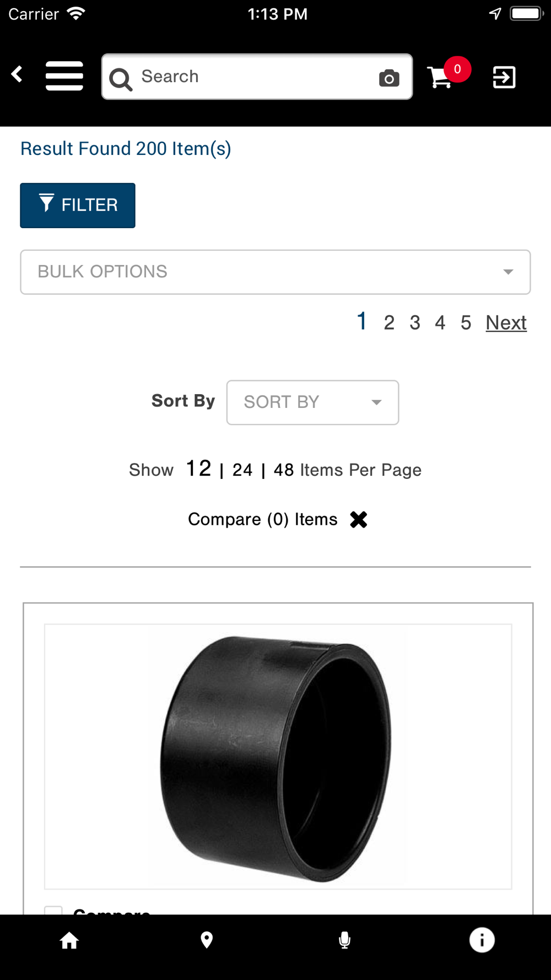Screen dimensions: 551x980
Task: Show 24 items per page
Action: pyautogui.click(x=242, y=470)
